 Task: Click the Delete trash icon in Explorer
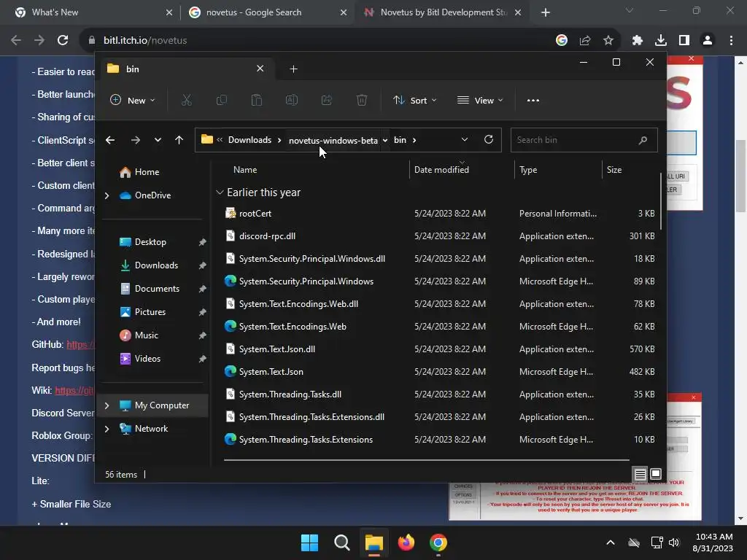point(362,100)
